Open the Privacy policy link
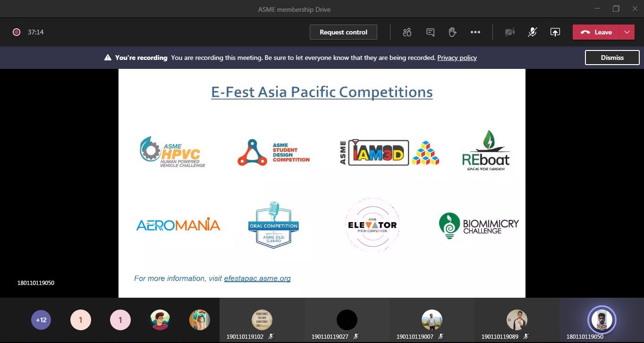 (x=457, y=58)
